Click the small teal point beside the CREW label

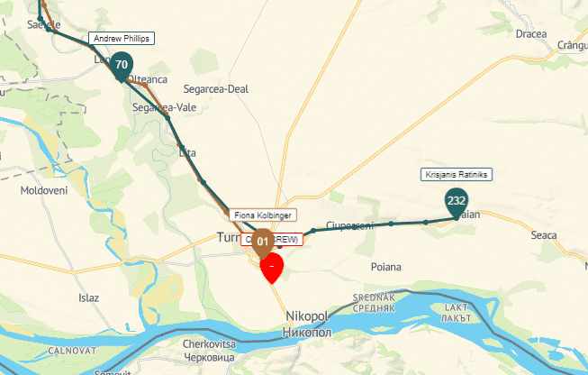click(280, 247)
